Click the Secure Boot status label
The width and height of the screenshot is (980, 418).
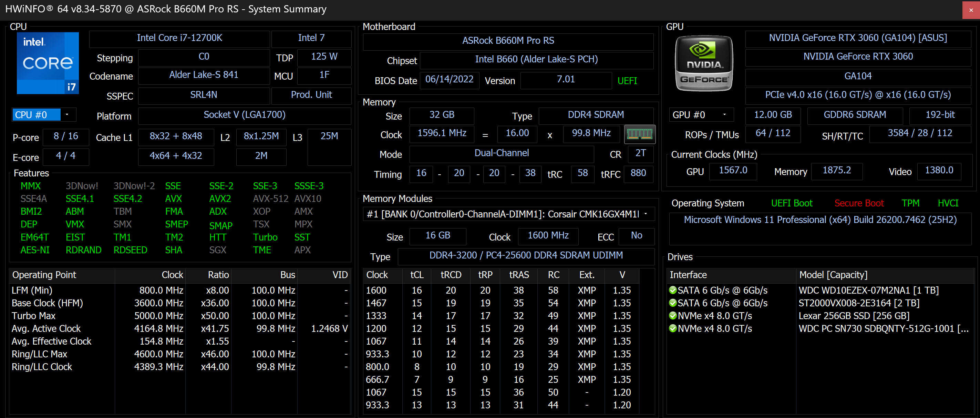coord(859,203)
